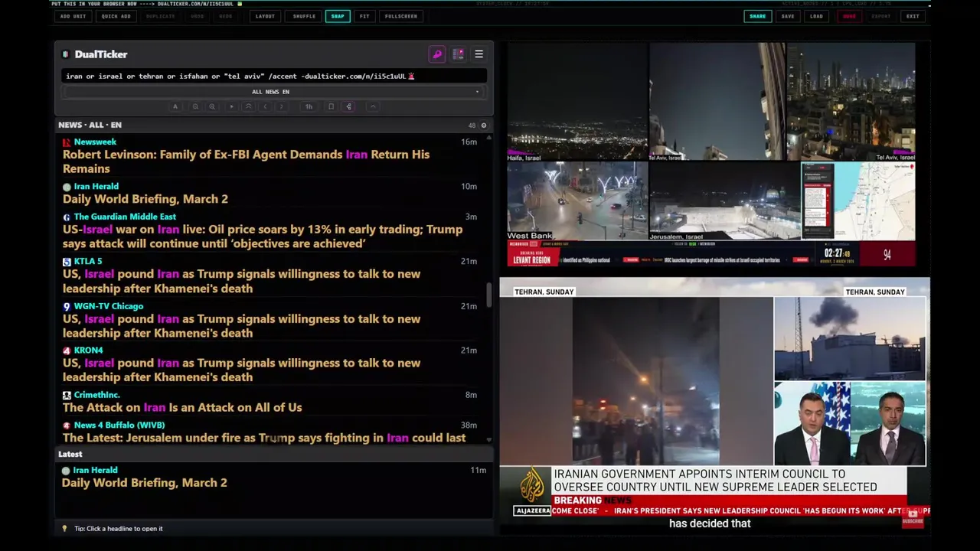Click the CrimethInc. source icon

click(67, 396)
